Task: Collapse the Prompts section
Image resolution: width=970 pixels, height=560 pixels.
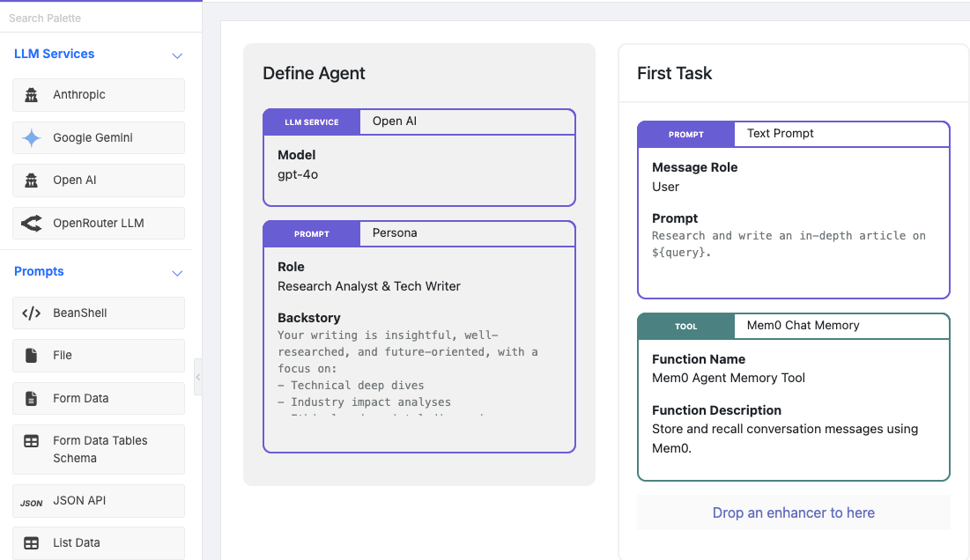Action: click(x=177, y=273)
